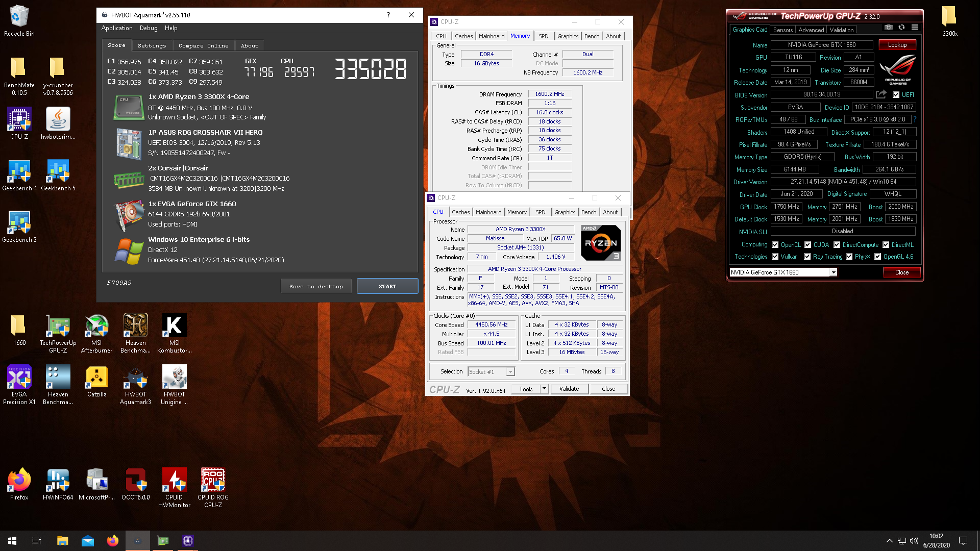Click the Ryzen 3 logo in CPU-Z
Screen dimensions: 980x551
[x=601, y=243]
